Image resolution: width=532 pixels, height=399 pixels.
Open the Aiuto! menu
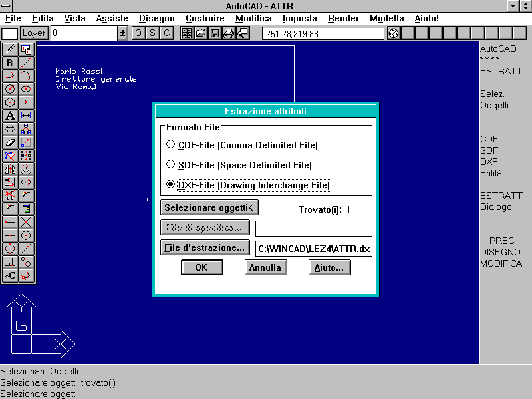pos(426,19)
